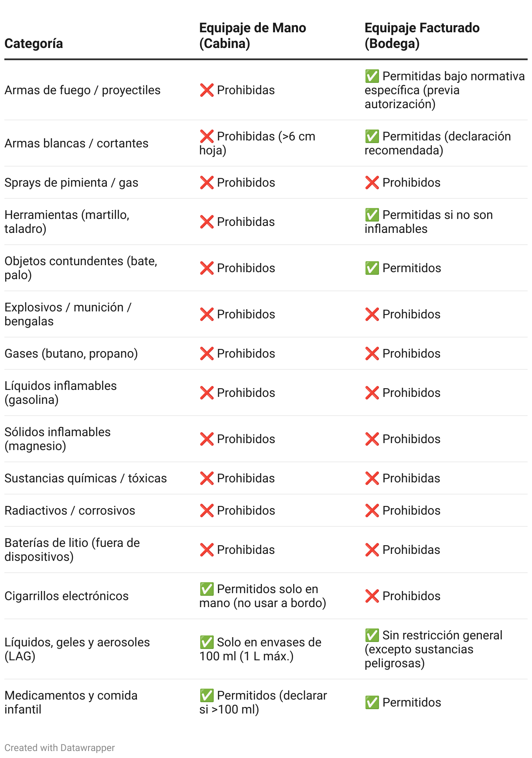Click the Categoría column header
Viewport: 532px width, 758px height.
(34, 44)
